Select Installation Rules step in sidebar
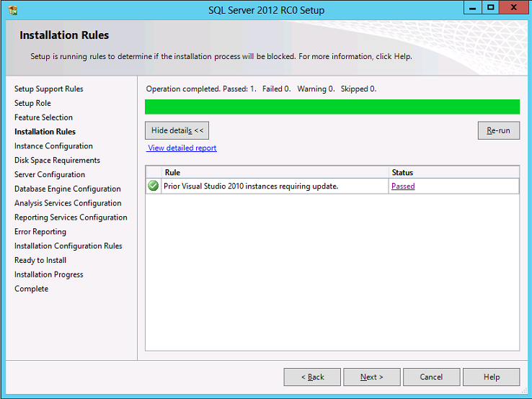532x399 pixels. [x=45, y=132]
